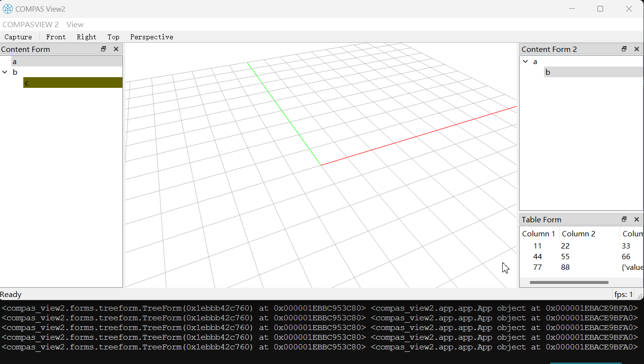Undock the Table Form panel
This screenshot has width=644, height=364.
click(x=624, y=219)
